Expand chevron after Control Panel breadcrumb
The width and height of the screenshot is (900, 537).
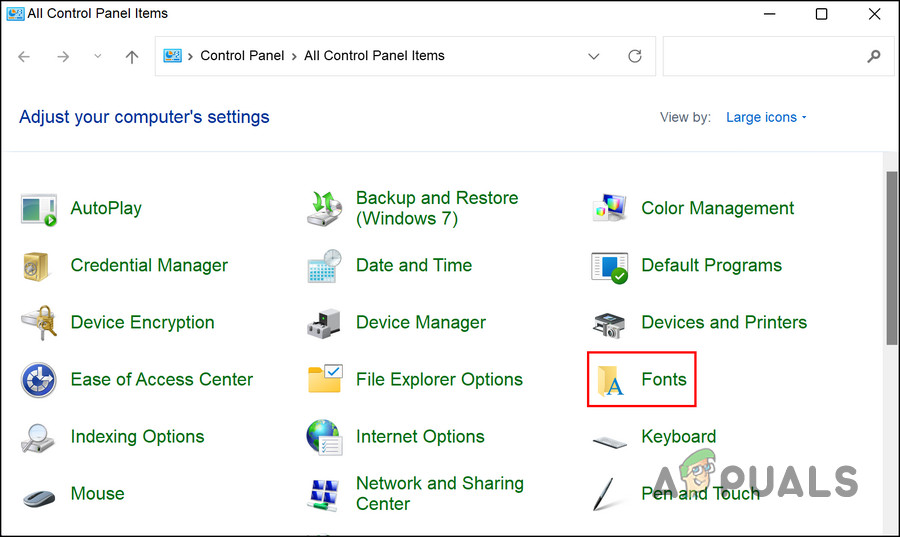(294, 56)
